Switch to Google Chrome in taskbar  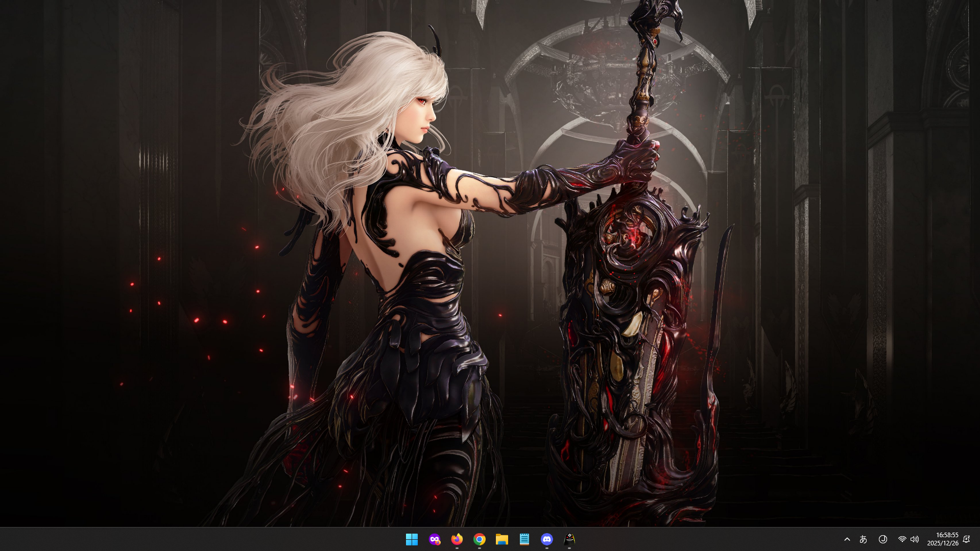pyautogui.click(x=479, y=539)
